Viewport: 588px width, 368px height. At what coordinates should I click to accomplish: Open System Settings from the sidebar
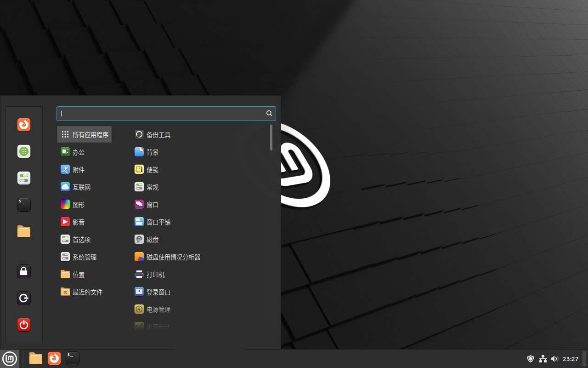[23, 178]
